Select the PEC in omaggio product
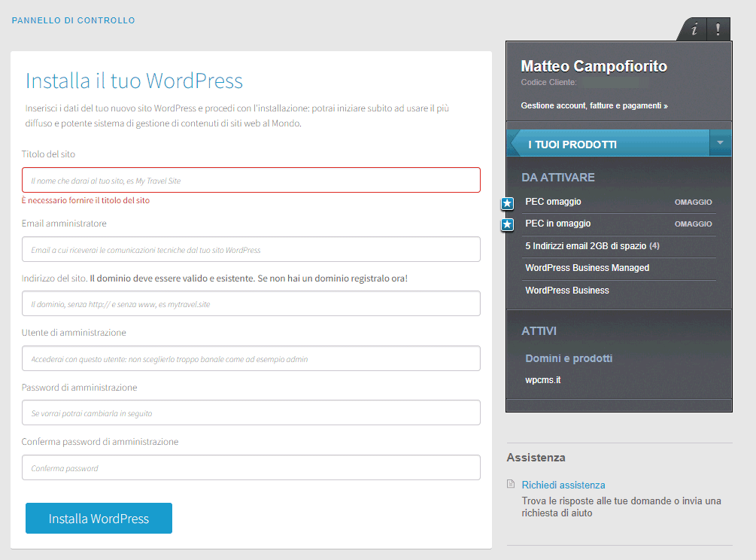Image resolution: width=756 pixels, height=560 pixels. [558, 224]
